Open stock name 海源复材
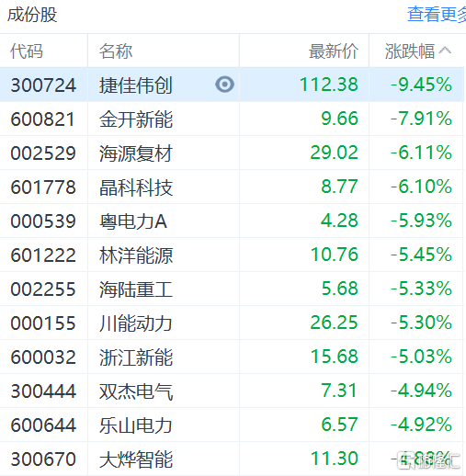 136,153
